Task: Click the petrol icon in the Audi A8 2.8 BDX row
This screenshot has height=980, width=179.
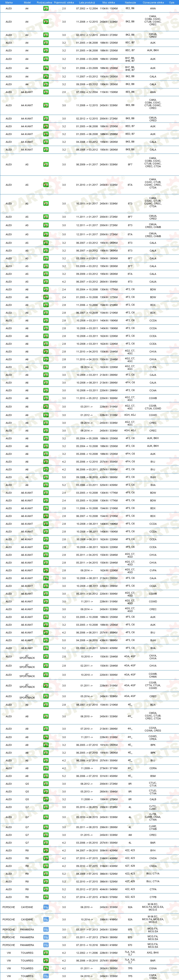Action: click(46, 705)
